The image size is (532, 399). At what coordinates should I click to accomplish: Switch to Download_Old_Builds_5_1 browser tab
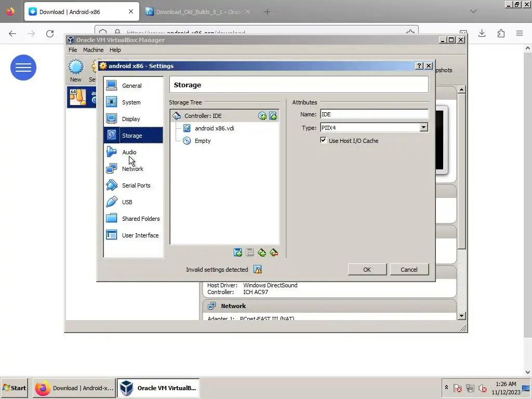(x=198, y=12)
